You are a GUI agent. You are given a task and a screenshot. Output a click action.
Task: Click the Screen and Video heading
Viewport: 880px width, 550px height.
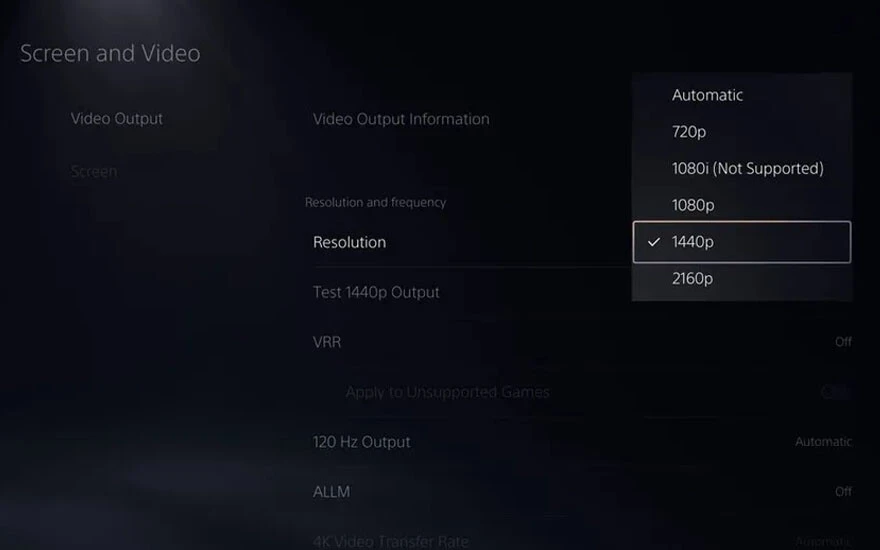[110, 53]
